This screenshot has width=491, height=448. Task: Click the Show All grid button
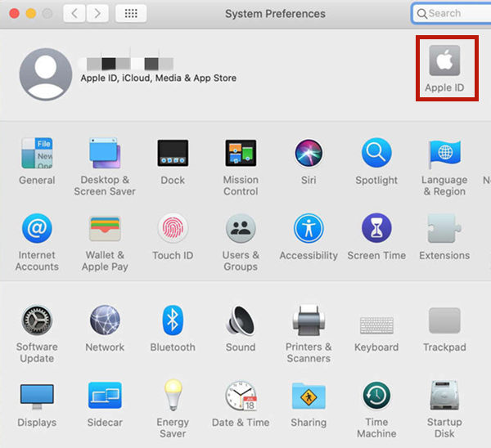pyautogui.click(x=131, y=13)
